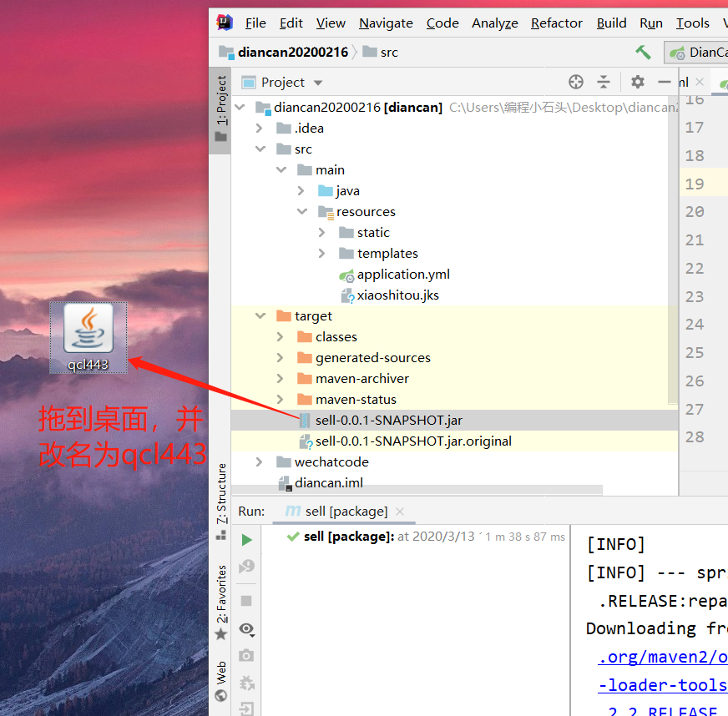Open the Run menu
The image size is (728, 716).
coord(651,23)
